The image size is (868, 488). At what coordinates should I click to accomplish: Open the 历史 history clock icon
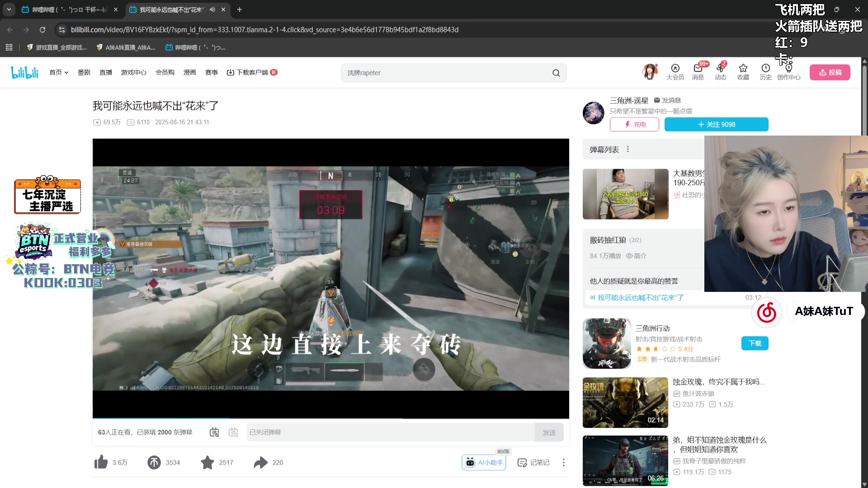tap(765, 72)
